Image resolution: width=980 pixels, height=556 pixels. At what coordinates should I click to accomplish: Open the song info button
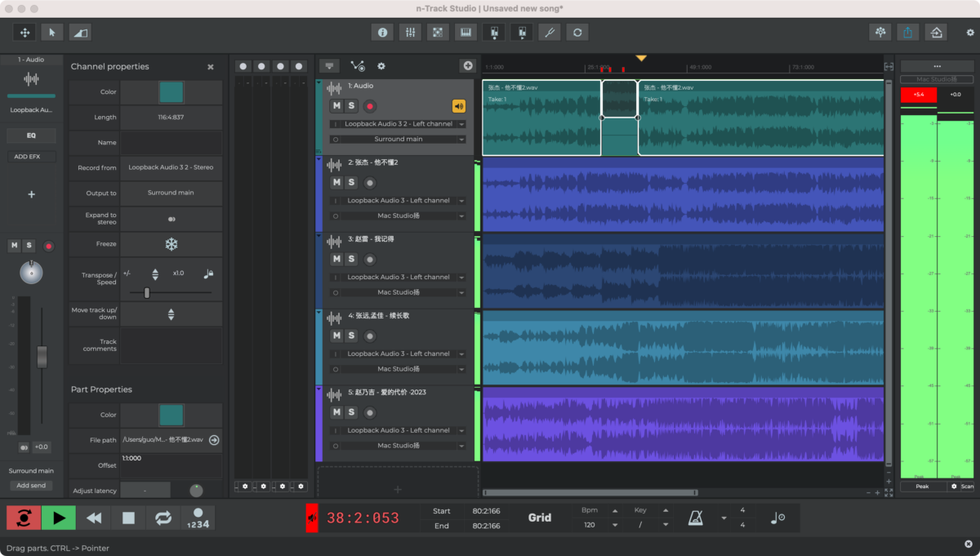(382, 32)
